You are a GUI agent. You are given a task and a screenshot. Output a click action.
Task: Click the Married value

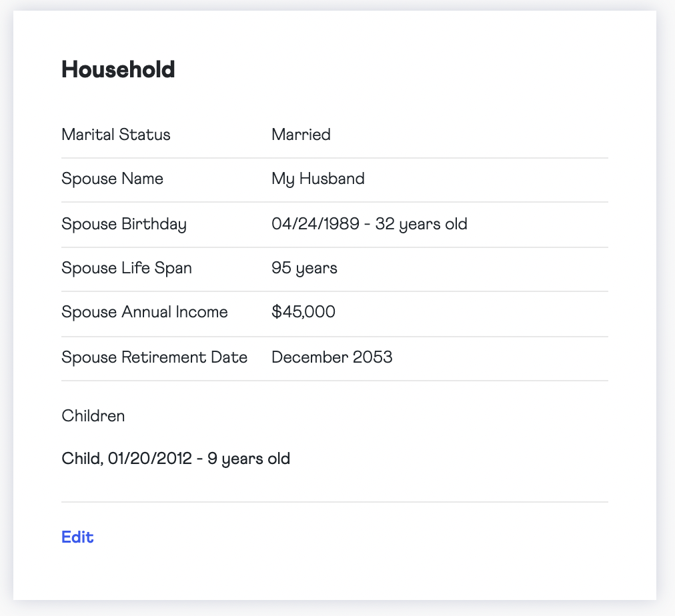pyautogui.click(x=301, y=135)
